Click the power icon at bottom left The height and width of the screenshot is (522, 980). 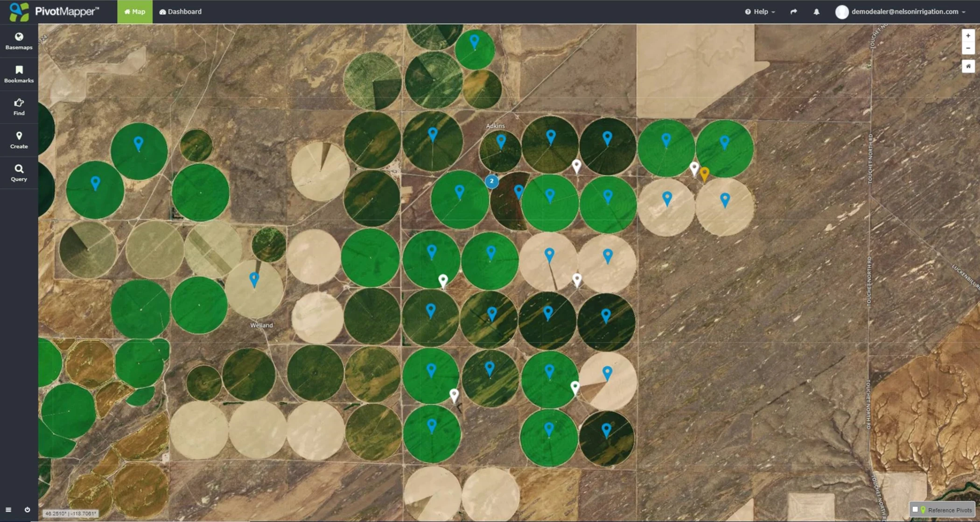tap(27, 510)
